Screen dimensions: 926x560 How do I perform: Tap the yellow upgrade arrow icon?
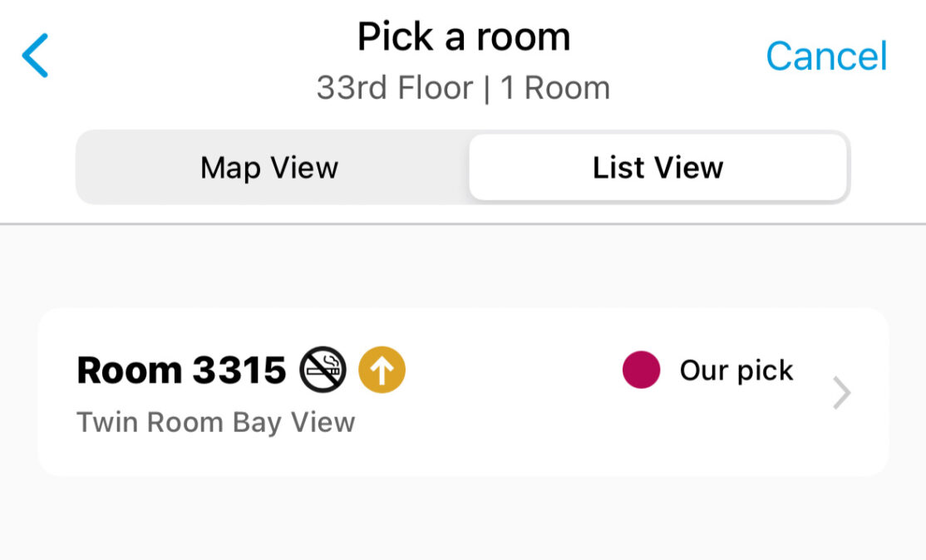[382, 370]
